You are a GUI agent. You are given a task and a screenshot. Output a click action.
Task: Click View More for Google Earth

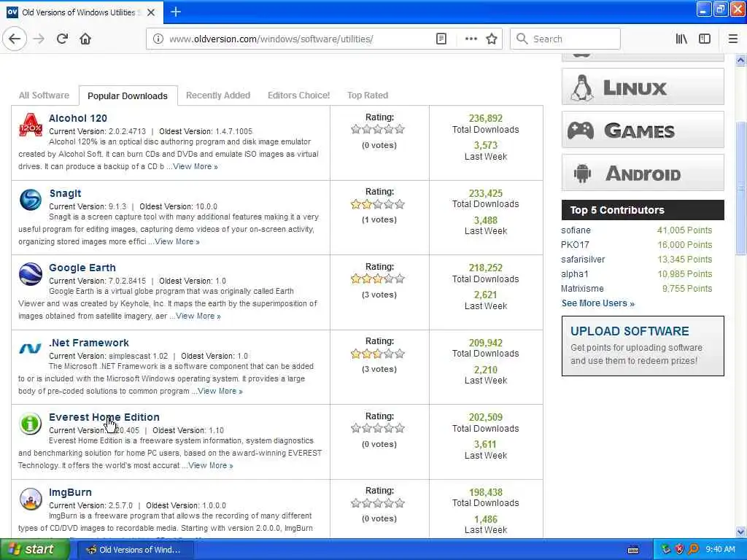(198, 316)
